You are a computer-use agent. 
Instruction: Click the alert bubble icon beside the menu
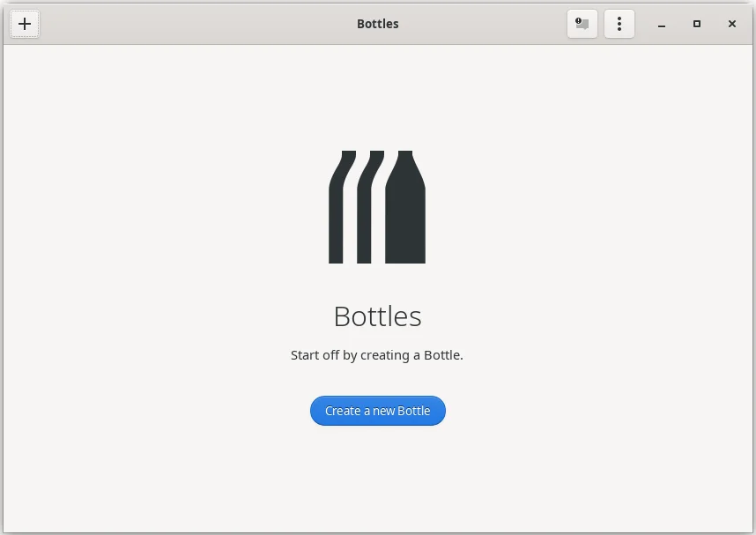(x=582, y=24)
